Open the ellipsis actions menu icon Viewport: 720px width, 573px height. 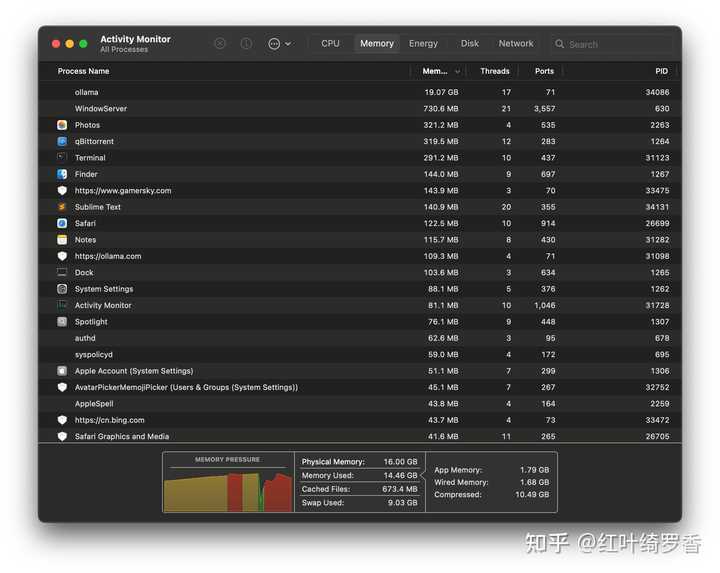click(x=274, y=44)
